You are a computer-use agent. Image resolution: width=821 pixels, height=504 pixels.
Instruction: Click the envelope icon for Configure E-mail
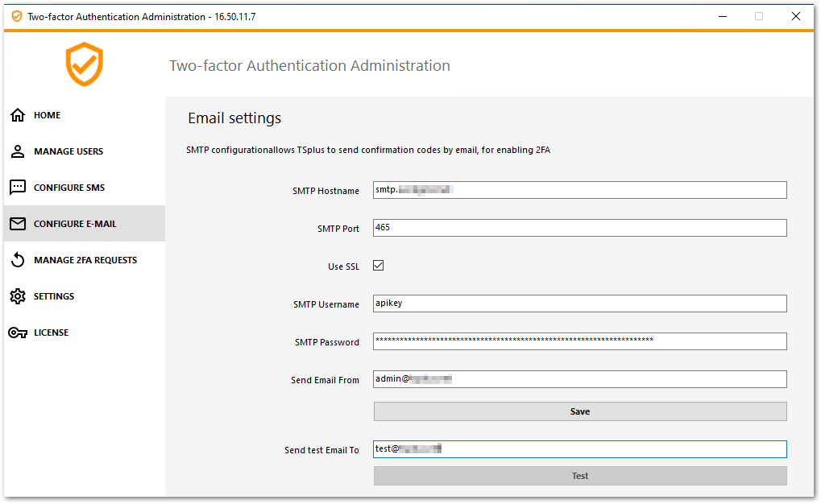18,223
